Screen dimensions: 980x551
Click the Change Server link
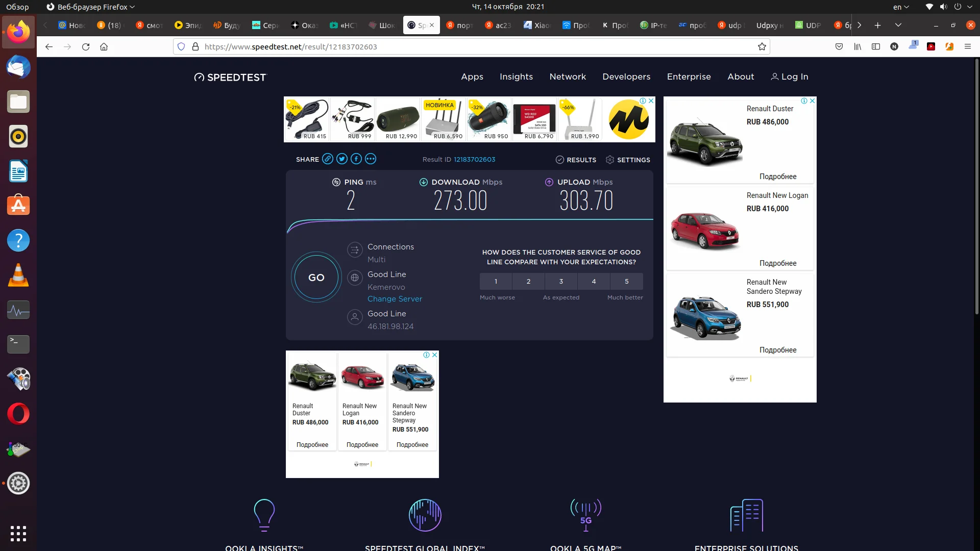(395, 299)
